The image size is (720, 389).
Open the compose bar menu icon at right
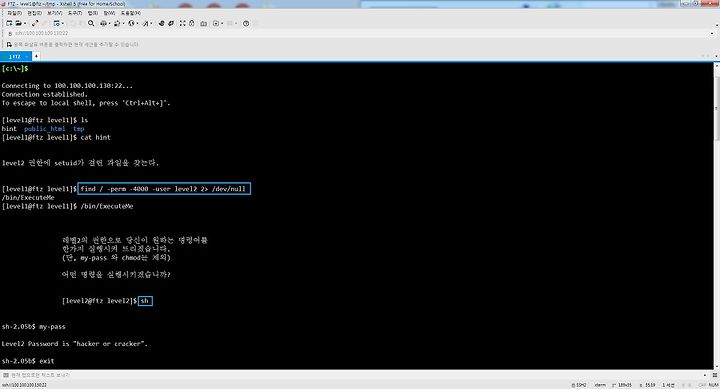[x=715, y=375]
